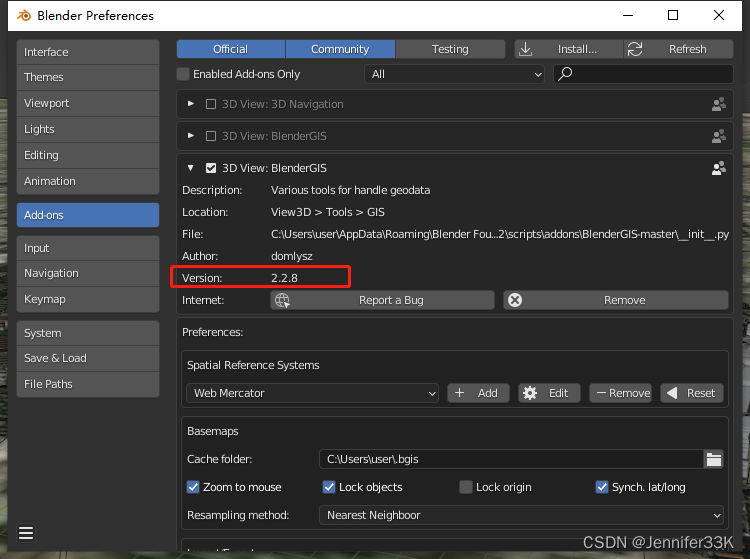Click the version value 2.2.8

[284, 278]
